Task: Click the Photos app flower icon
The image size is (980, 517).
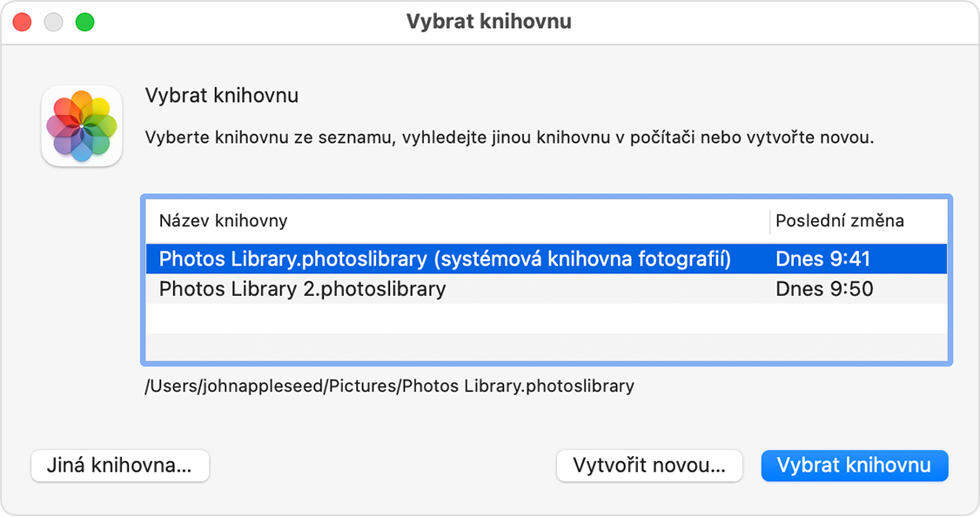Action: pos(82,126)
